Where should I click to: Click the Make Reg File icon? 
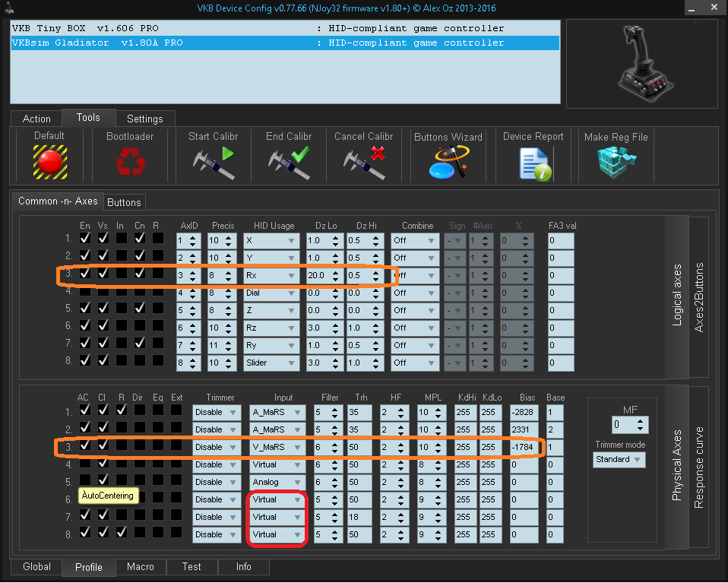click(616, 163)
